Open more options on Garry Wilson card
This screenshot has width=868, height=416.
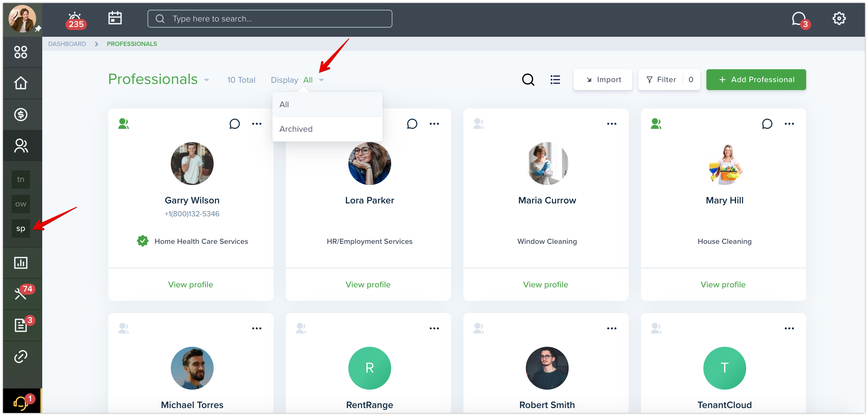click(x=257, y=124)
